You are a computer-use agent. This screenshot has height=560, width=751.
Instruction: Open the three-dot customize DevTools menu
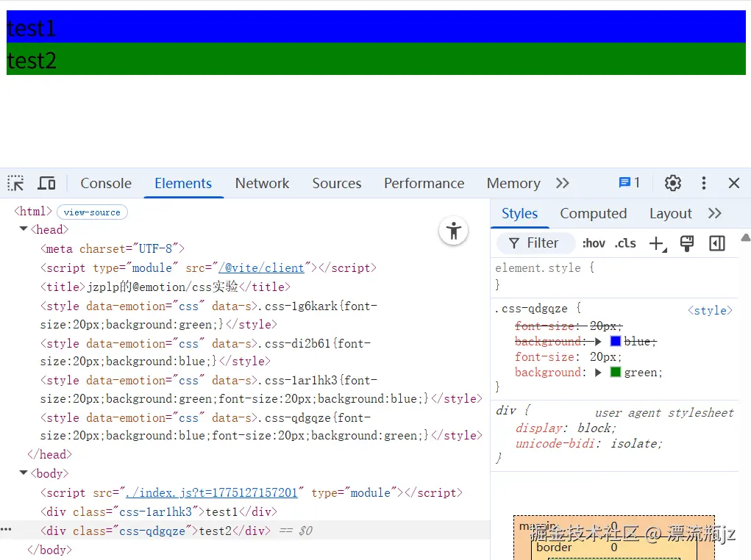(704, 183)
